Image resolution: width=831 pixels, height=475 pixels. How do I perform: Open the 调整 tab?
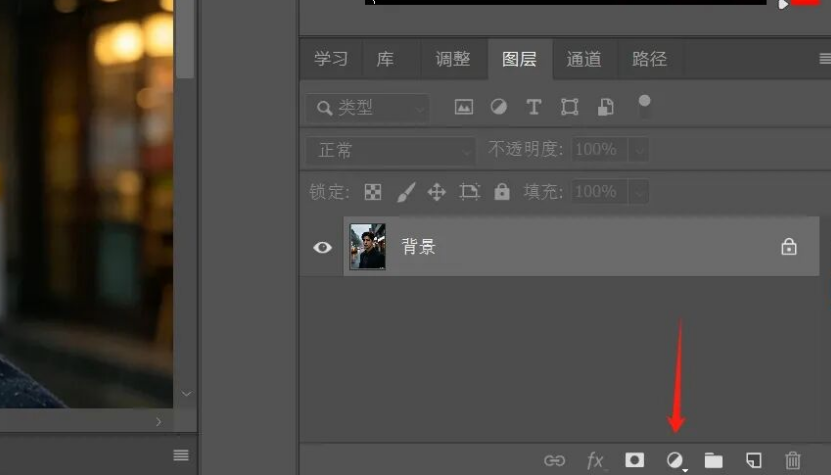click(453, 59)
